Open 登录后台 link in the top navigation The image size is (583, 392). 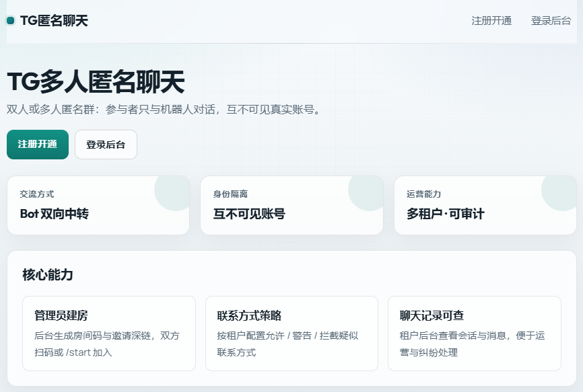[x=551, y=21]
